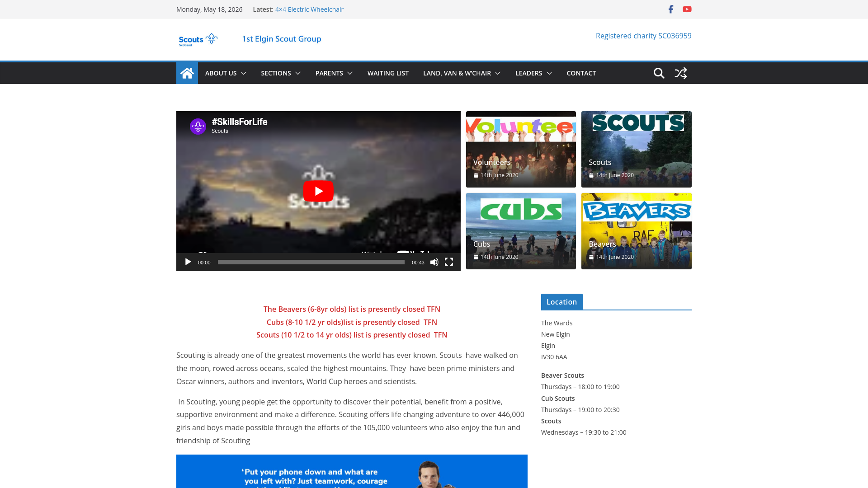Click the play icon in video control bar
The image size is (868, 488).
click(x=188, y=262)
